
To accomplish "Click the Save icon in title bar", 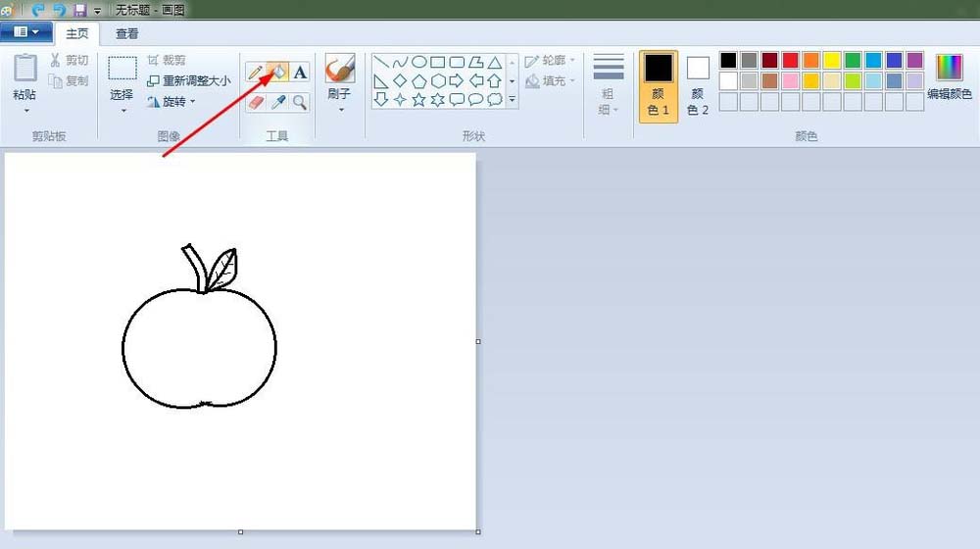I will tap(80, 10).
